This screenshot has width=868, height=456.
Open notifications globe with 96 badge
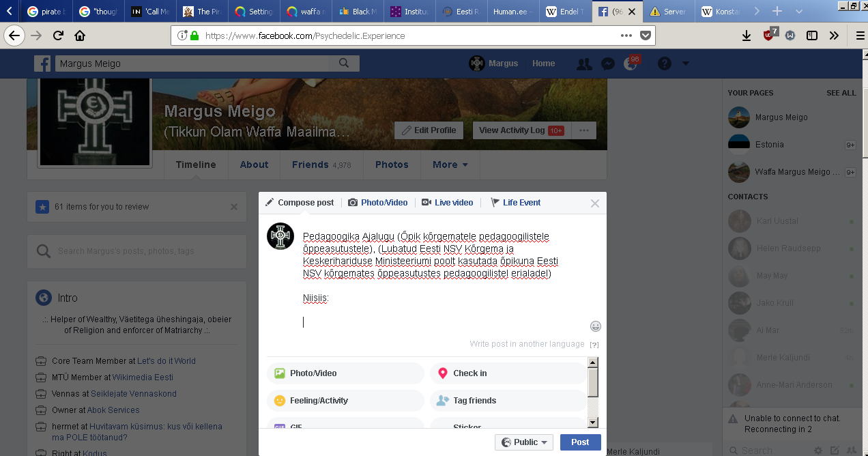[x=631, y=63]
